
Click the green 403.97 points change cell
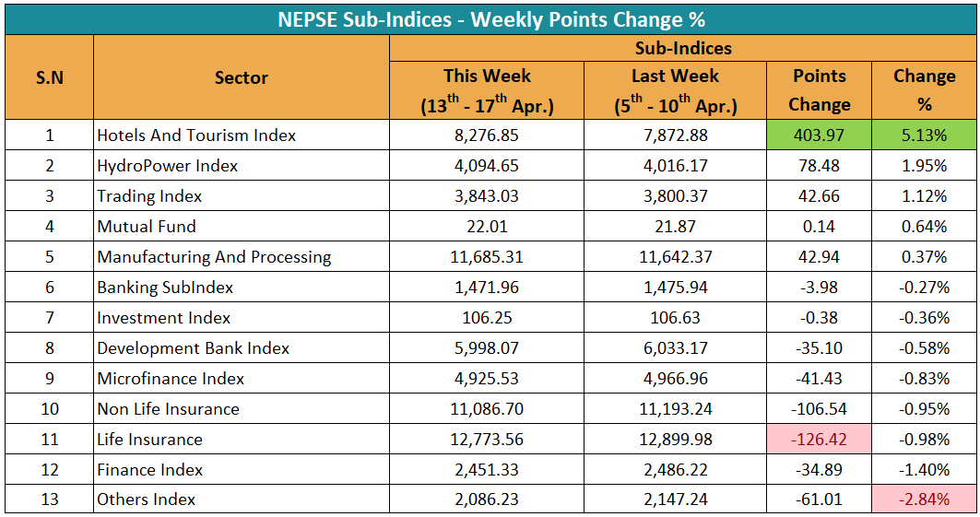click(x=819, y=135)
